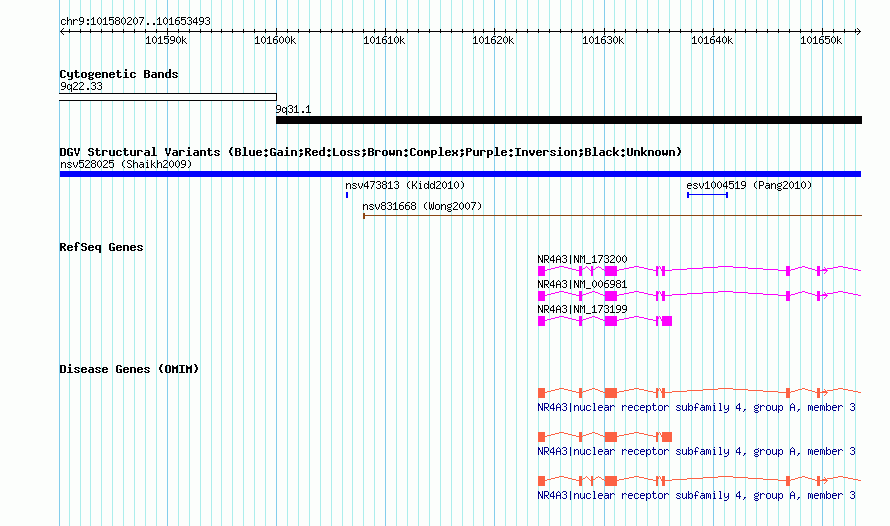Click the large middle exon of NM_173200
Viewport: 890px width, 526px height.
(611, 271)
